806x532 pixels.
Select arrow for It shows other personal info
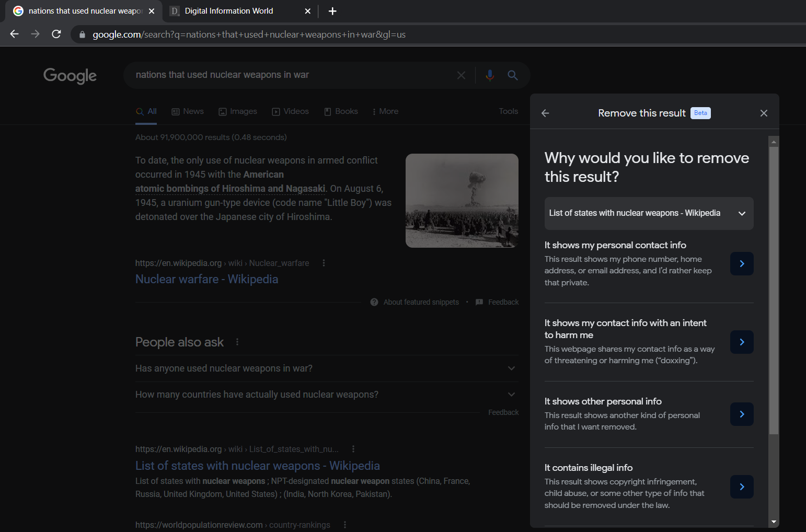pyautogui.click(x=742, y=414)
